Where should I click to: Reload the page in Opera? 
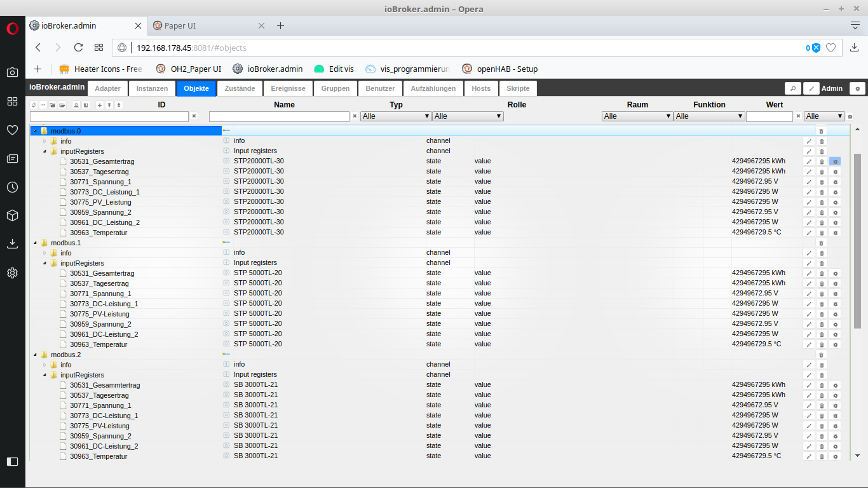[78, 48]
